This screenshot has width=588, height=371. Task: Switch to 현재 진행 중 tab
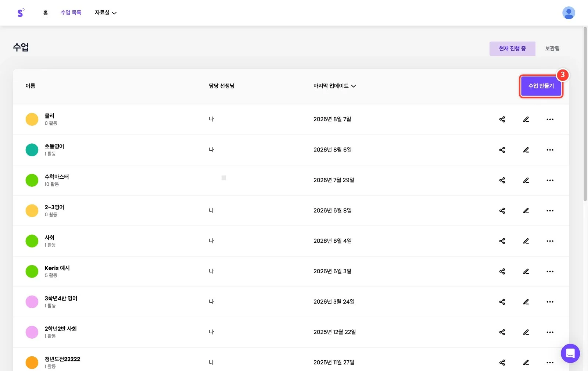coord(512,49)
